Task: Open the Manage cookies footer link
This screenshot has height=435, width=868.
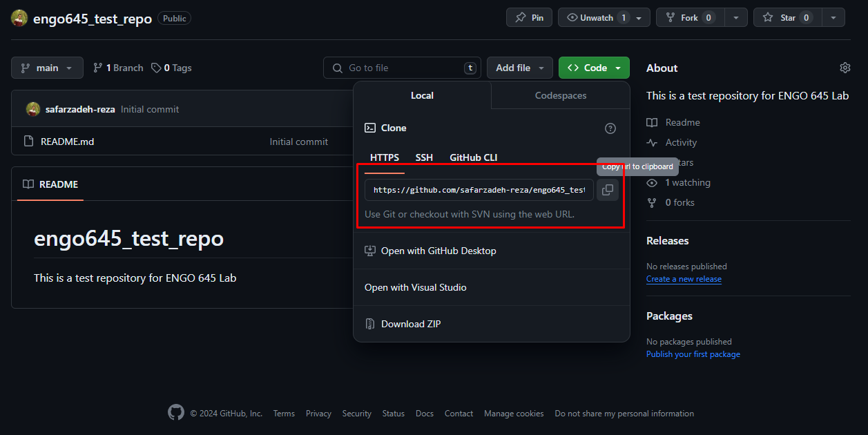Action: [514, 414]
